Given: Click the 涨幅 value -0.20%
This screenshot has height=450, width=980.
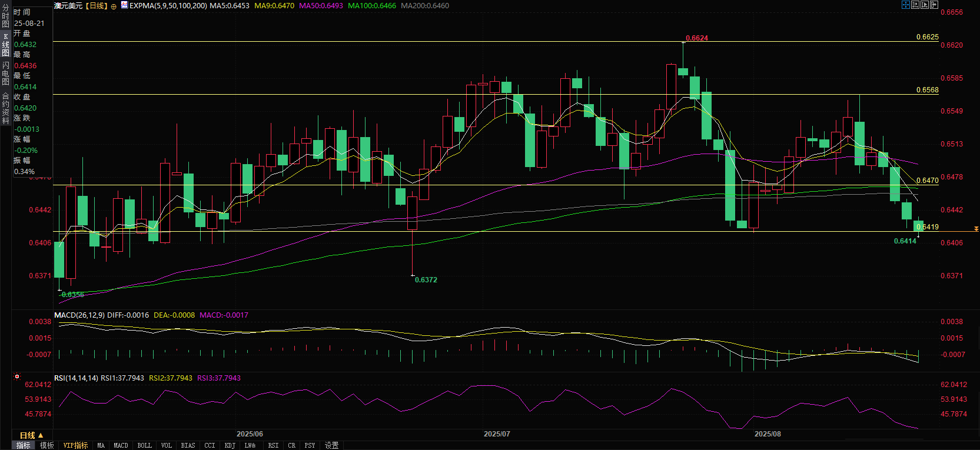Looking at the screenshot, I should click(26, 150).
